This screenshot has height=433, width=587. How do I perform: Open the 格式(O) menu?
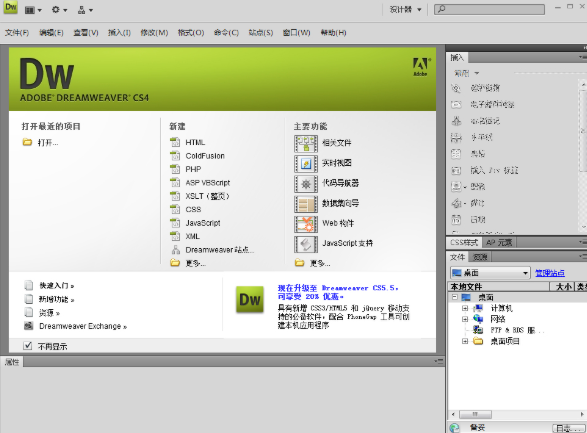(x=191, y=33)
